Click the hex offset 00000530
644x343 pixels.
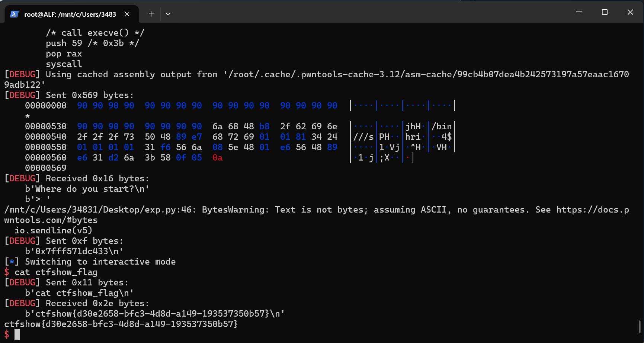coord(46,126)
